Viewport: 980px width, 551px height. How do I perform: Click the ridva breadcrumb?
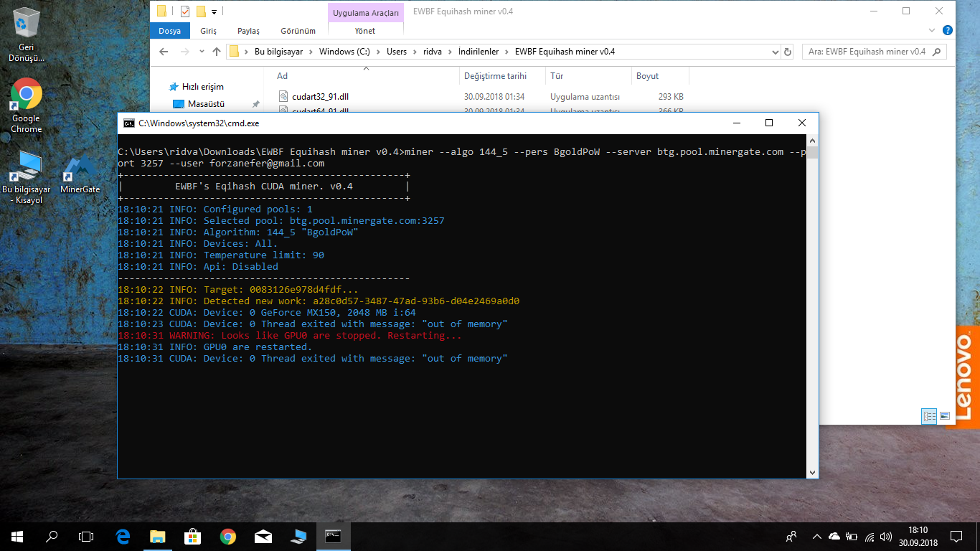pos(433,52)
